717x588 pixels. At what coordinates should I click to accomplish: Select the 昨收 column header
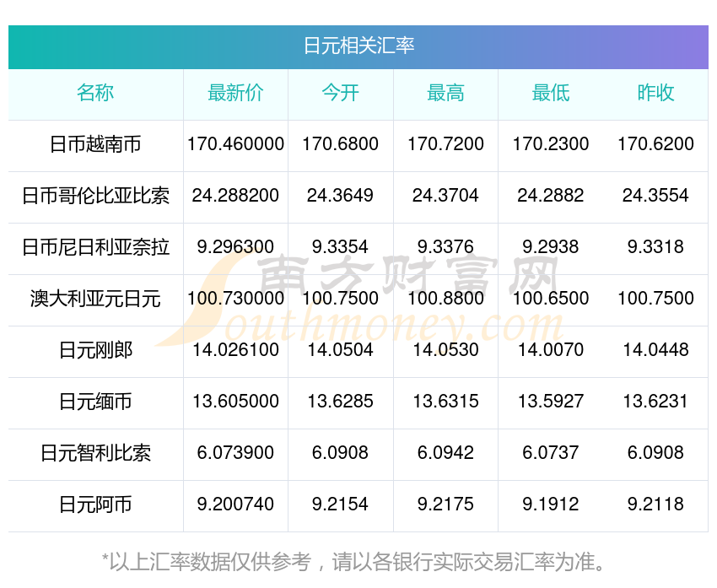pyautogui.click(x=655, y=94)
